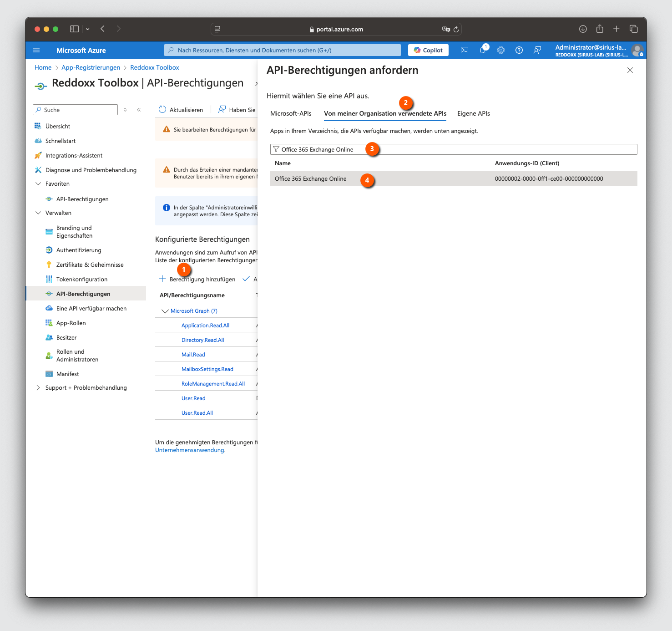The height and width of the screenshot is (631, 672).
Task: Close the API-Berechtigungen anfordern panel
Action: 630,70
